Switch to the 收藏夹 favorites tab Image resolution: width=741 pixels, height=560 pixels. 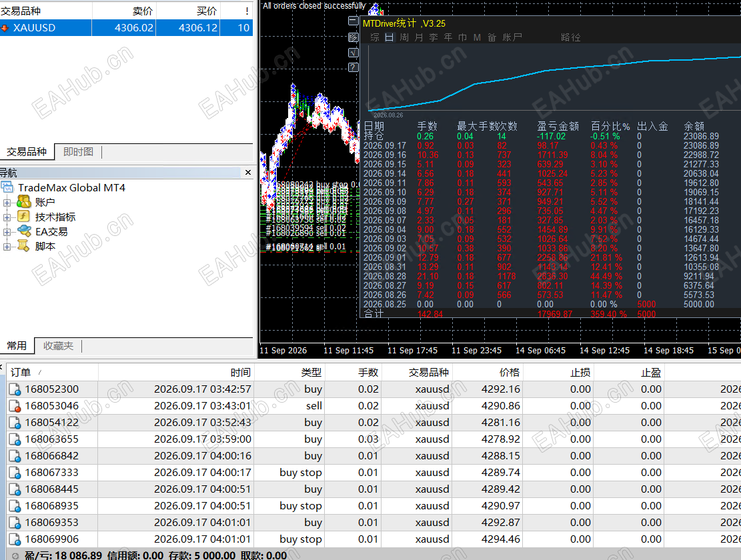point(58,345)
